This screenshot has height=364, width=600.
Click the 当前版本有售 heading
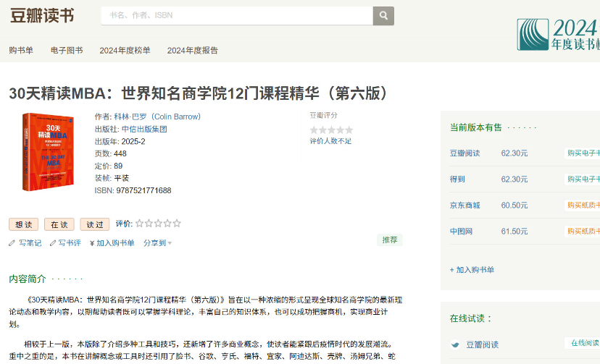click(x=475, y=127)
